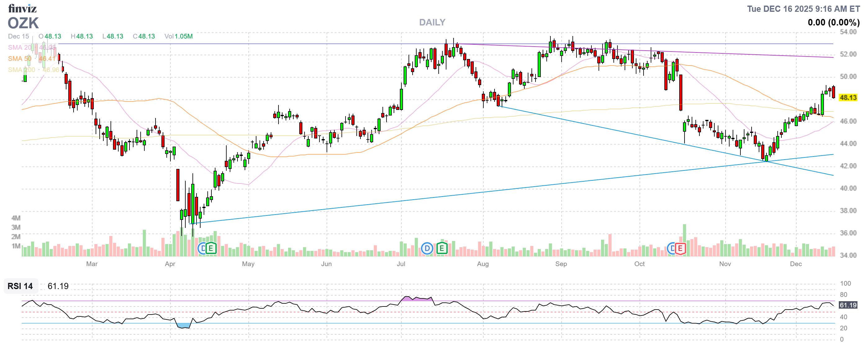Click the April dividend 'D' marker
Image resolution: width=868 pixels, height=349 pixels.
tap(202, 249)
